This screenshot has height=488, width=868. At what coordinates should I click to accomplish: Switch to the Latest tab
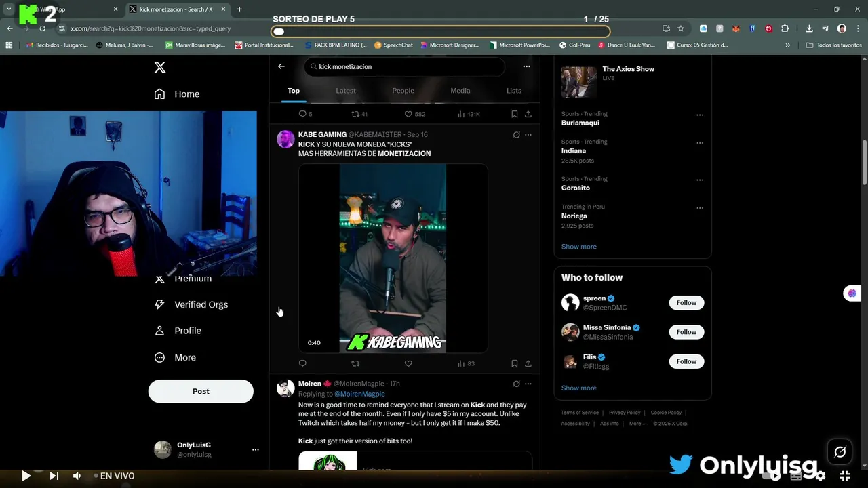point(346,91)
